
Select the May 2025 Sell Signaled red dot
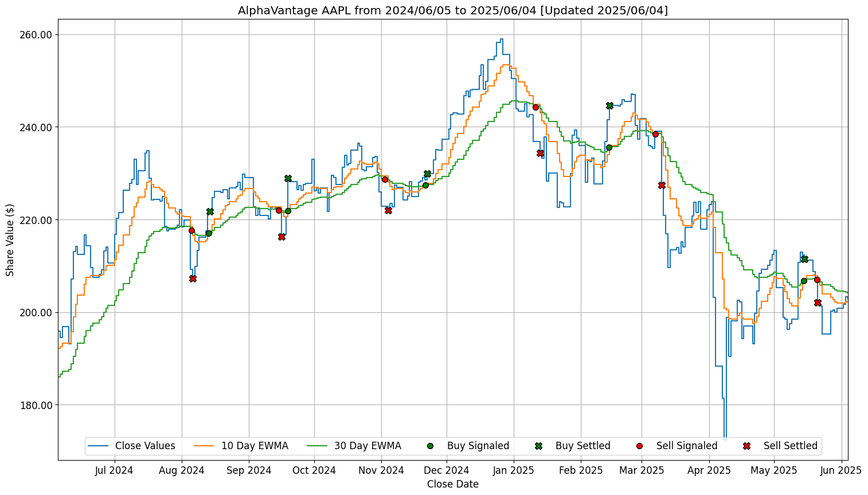point(817,280)
